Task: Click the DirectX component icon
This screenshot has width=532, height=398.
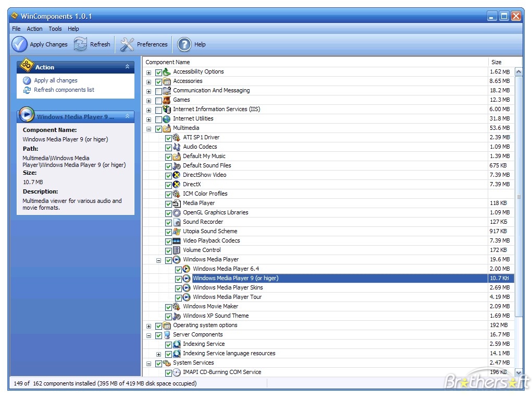Action: (177, 185)
